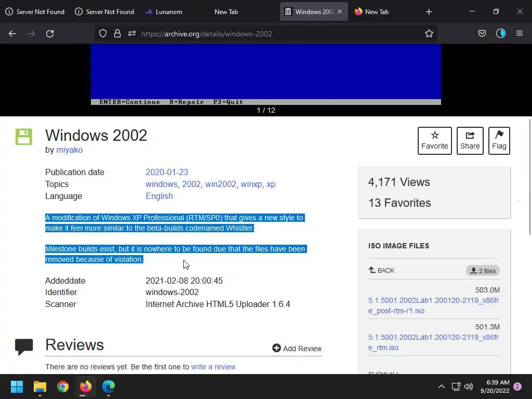Open the winxp topic link
Image resolution: width=532 pixels, height=399 pixels.
coord(251,184)
